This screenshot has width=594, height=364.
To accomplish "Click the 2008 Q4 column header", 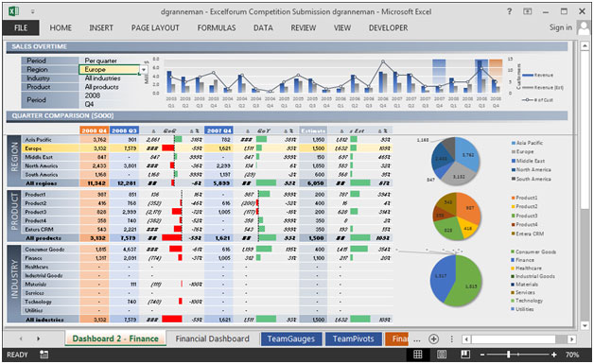I will click(x=94, y=130).
